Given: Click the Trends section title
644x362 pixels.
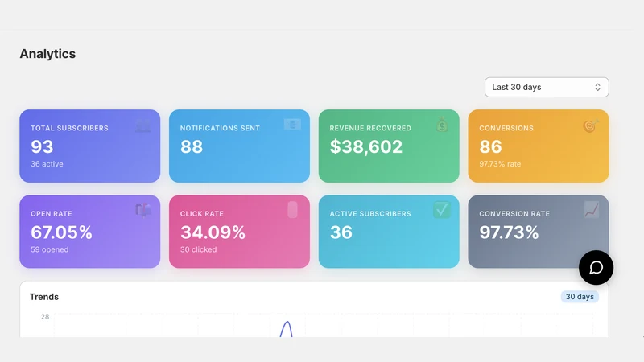Looking at the screenshot, I should point(44,297).
